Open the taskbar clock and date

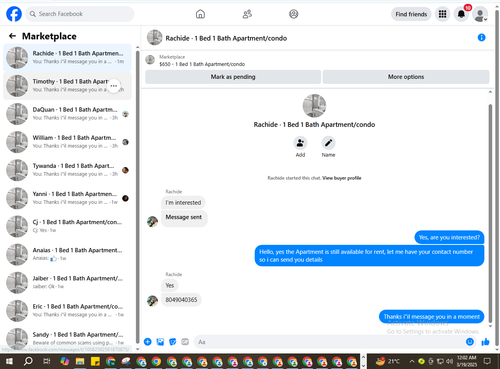[x=467, y=361]
